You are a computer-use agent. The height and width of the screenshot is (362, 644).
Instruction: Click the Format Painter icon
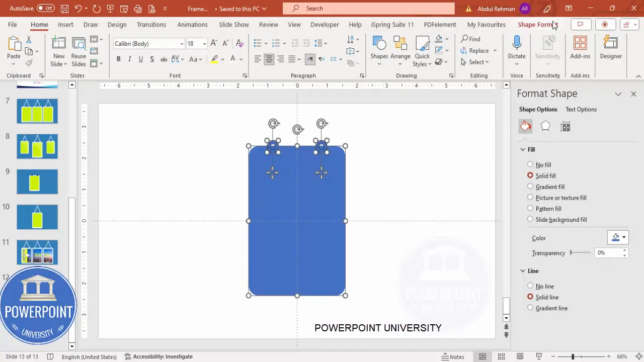tap(29, 63)
